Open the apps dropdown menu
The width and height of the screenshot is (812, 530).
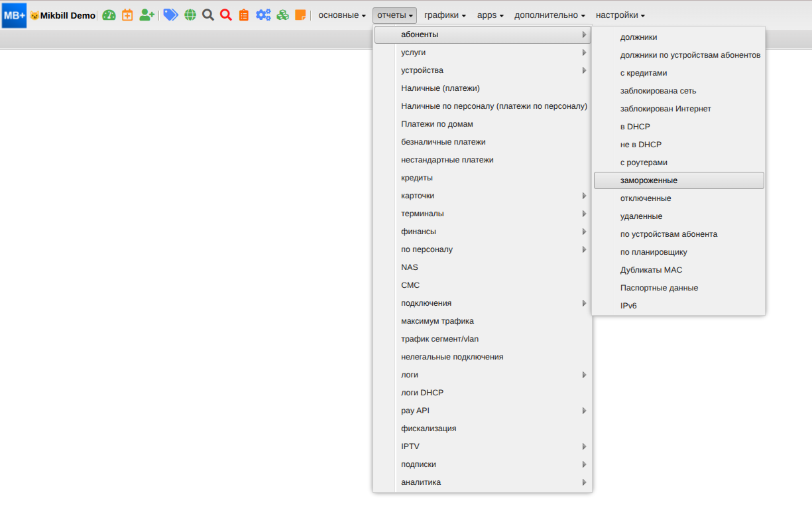pos(491,15)
